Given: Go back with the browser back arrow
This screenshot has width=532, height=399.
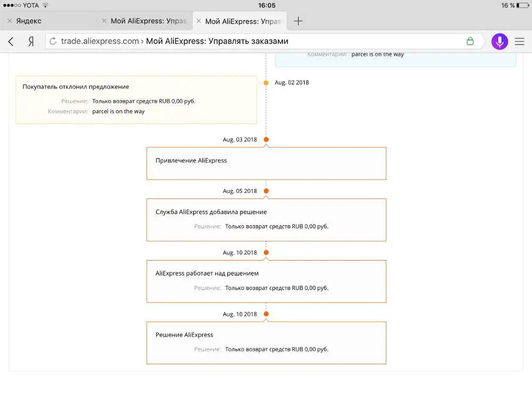Looking at the screenshot, I should click(x=11, y=41).
